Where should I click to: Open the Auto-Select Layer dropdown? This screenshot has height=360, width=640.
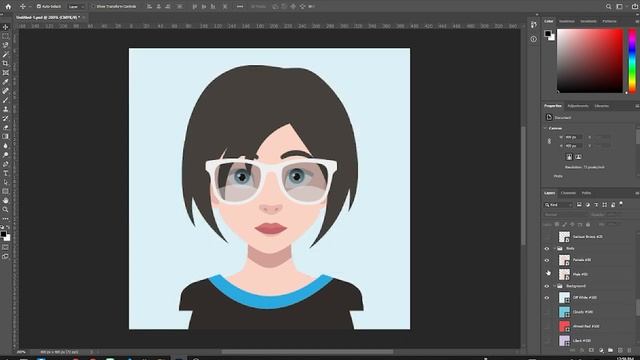(x=76, y=7)
